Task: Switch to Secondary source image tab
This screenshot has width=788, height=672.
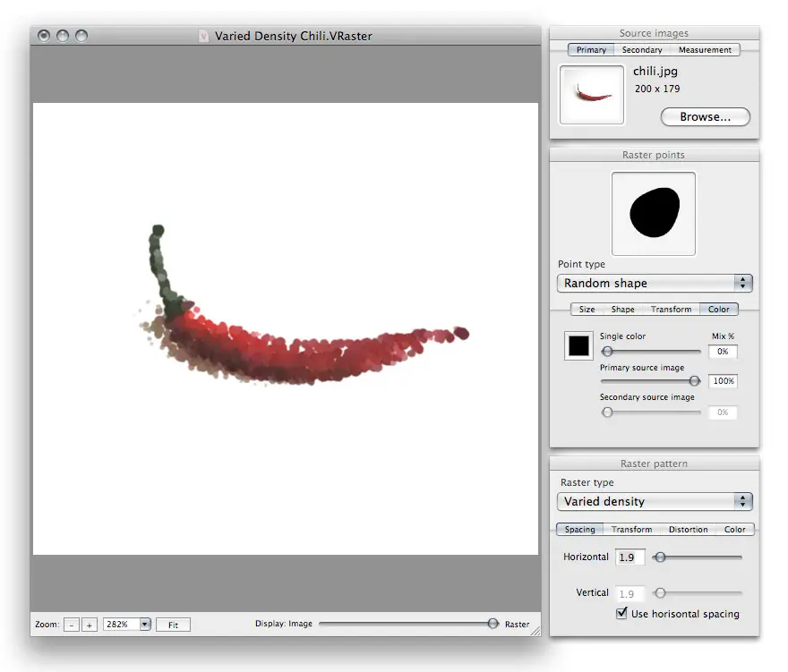Action: click(642, 50)
